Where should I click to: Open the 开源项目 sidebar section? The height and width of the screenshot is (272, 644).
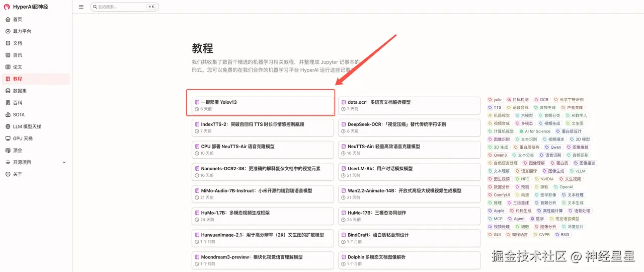click(x=36, y=162)
